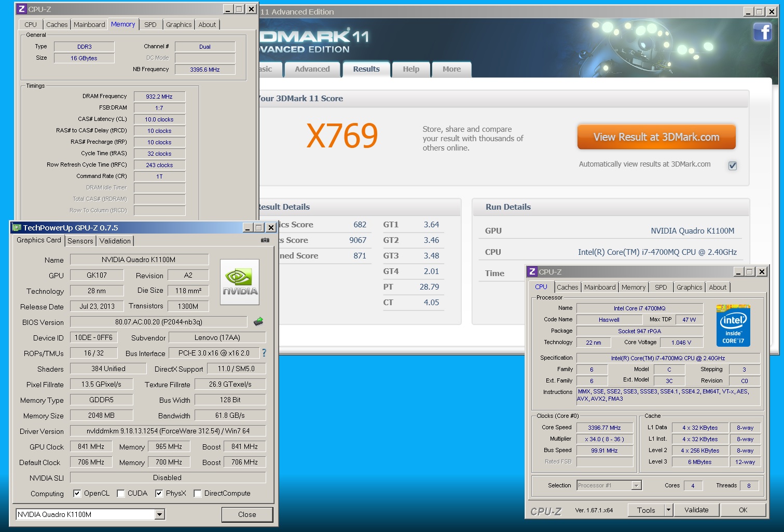Viewport: 784px width, 532px height.
Task: Click the Tools button in CPU-Z
Action: [x=646, y=510]
